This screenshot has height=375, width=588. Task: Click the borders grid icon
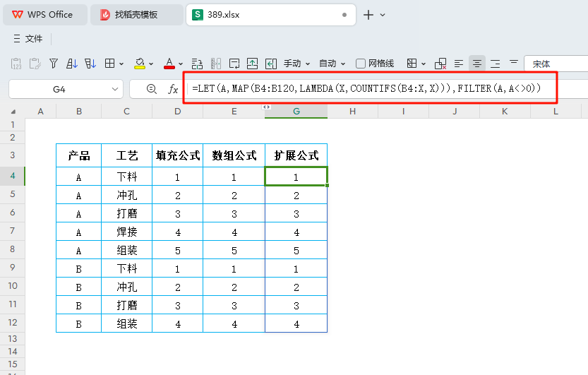110,64
